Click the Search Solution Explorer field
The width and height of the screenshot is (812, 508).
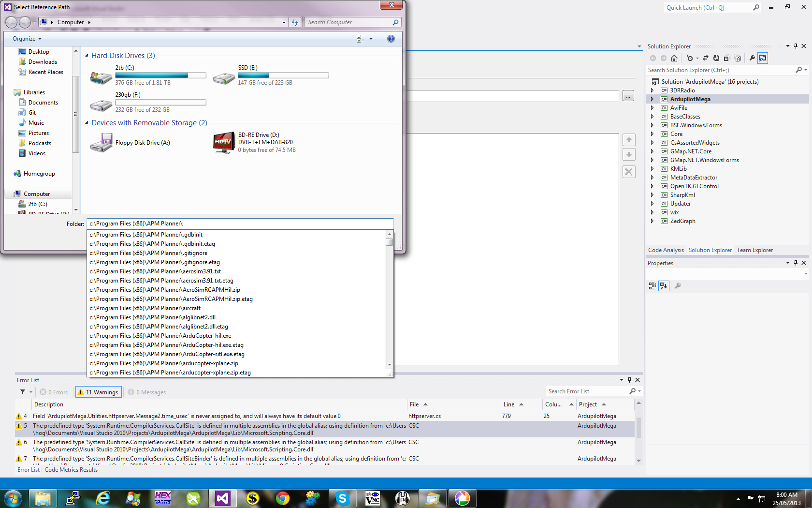pos(720,70)
